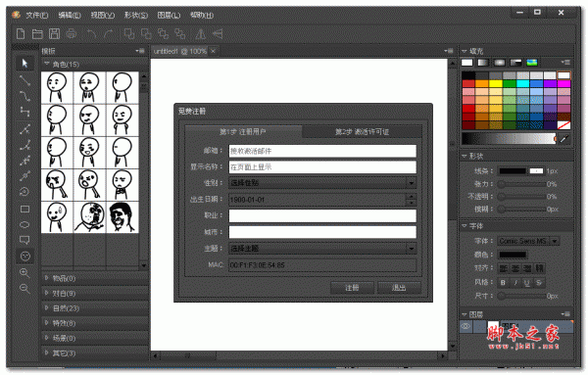This screenshot has height=375, width=588.
Task: Adjust the 不透明 opacity slider
Action: click(522, 197)
